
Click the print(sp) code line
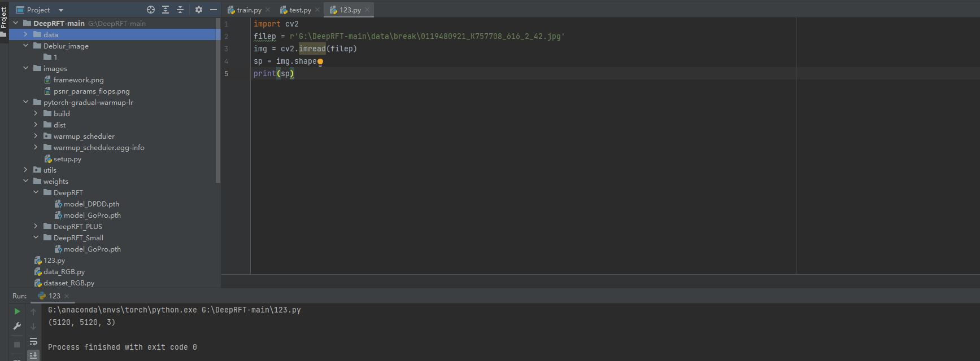pyautogui.click(x=274, y=74)
